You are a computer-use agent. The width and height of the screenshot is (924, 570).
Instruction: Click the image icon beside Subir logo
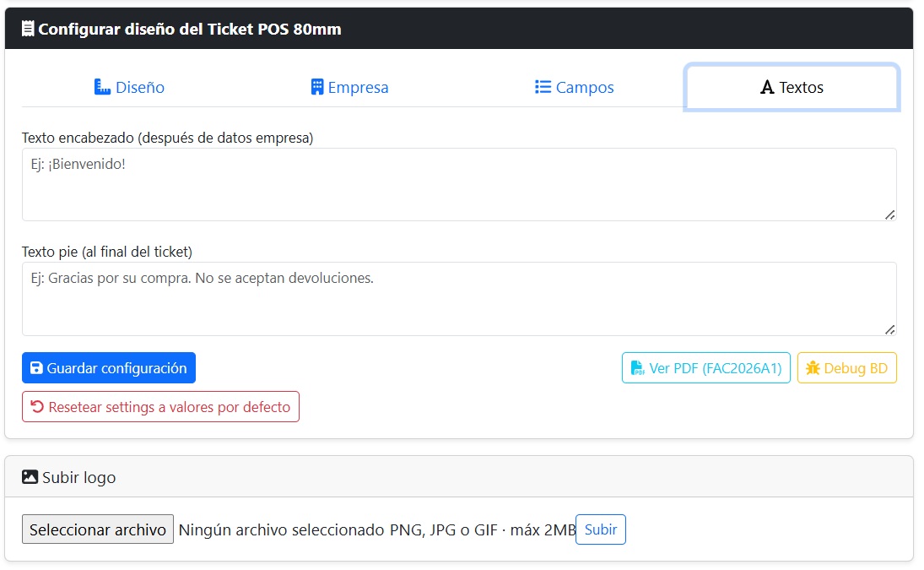[30, 477]
